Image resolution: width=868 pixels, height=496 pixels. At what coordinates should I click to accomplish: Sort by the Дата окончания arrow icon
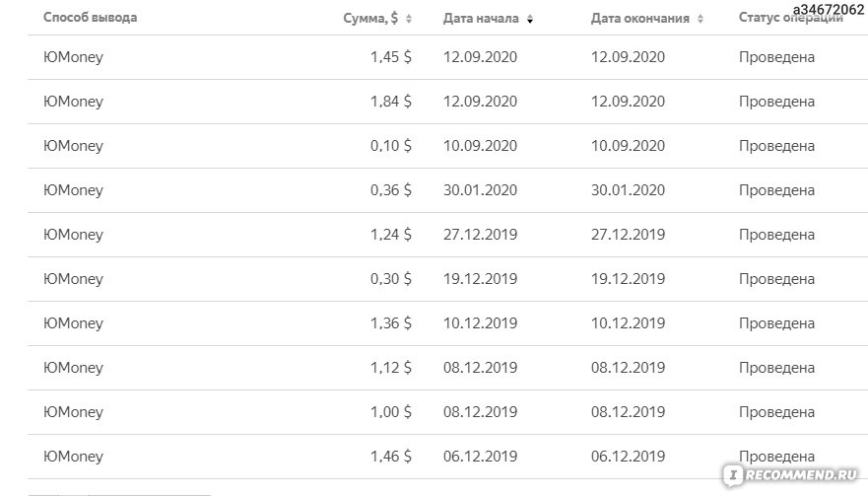[701, 20]
